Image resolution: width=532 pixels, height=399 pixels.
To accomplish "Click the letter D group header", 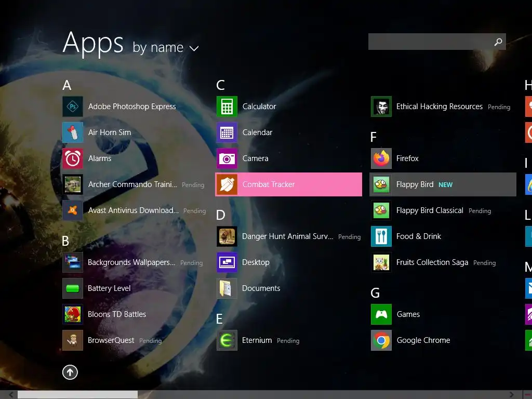I will click(220, 215).
